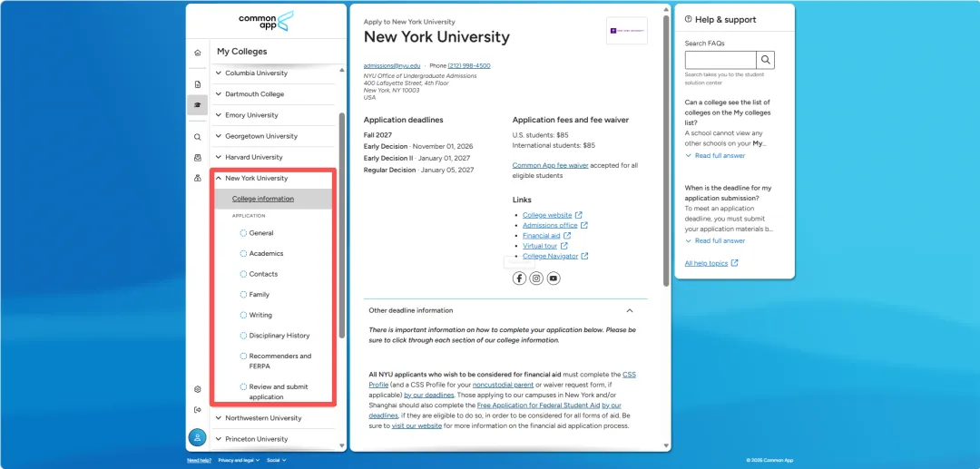Screen dimensions: 980x469
Task: Click phone number (212) 998-4500
Action: click(x=469, y=65)
